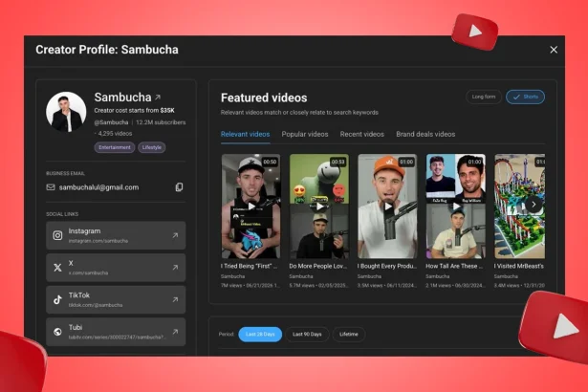Click the 12.2M subscribers text
This screenshot has height=392, width=588.
[x=161, y=122]
